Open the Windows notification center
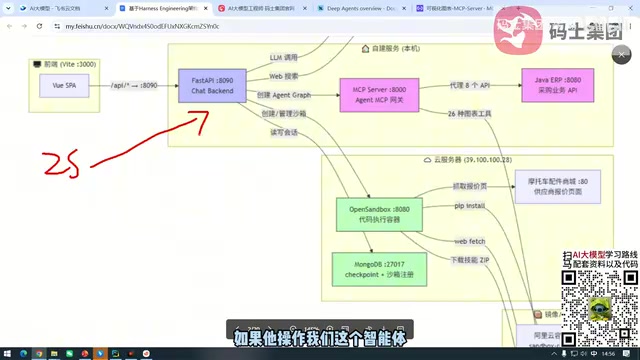This screenshot has width=640, height=360. (x=627, y=353)
